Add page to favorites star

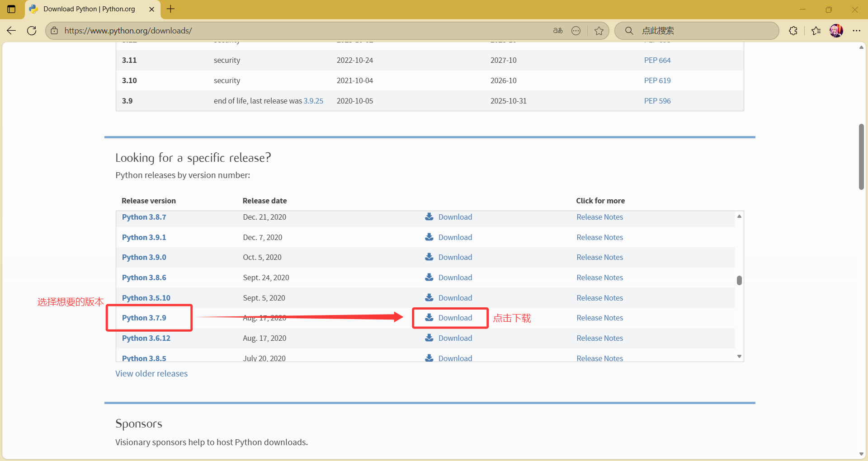599,31
